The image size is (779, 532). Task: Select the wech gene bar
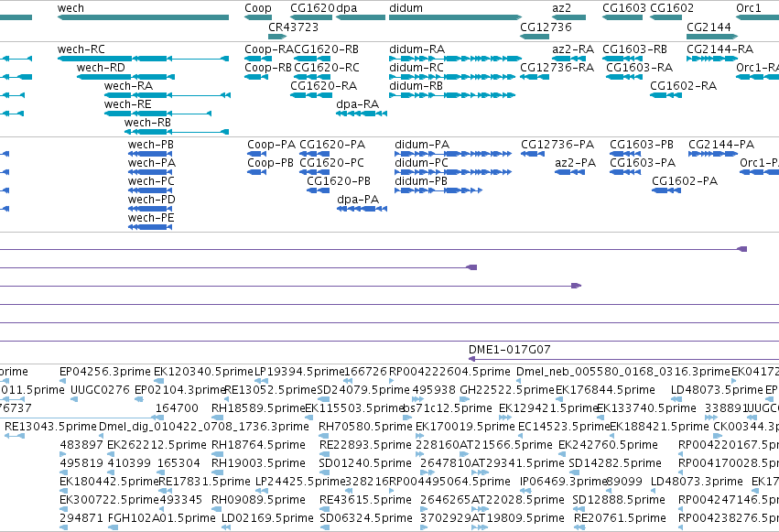coord(143,17)
